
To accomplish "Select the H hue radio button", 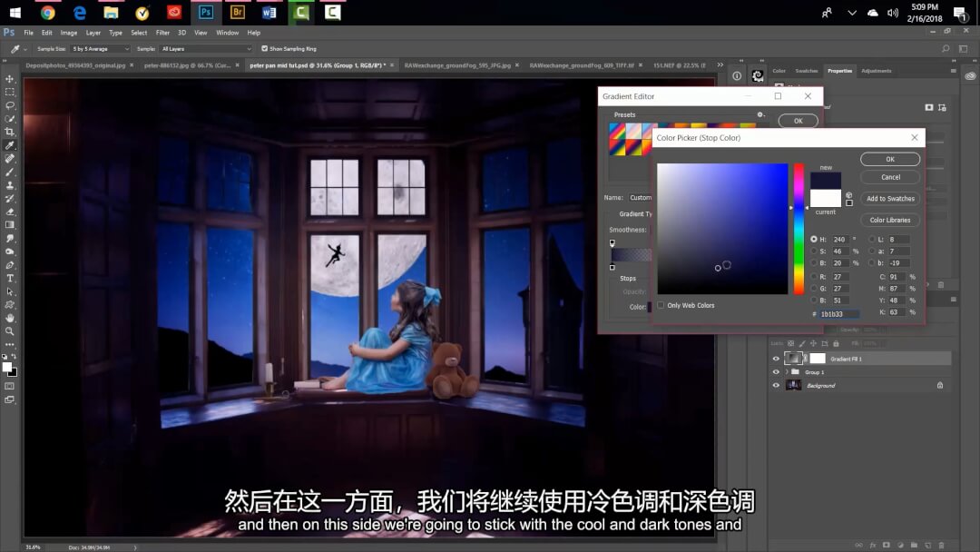I will point(814,239).
